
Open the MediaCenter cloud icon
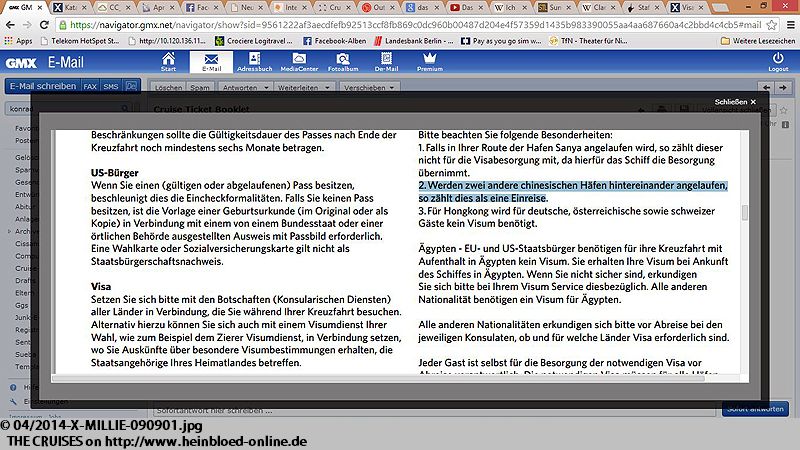pos(299,62)
